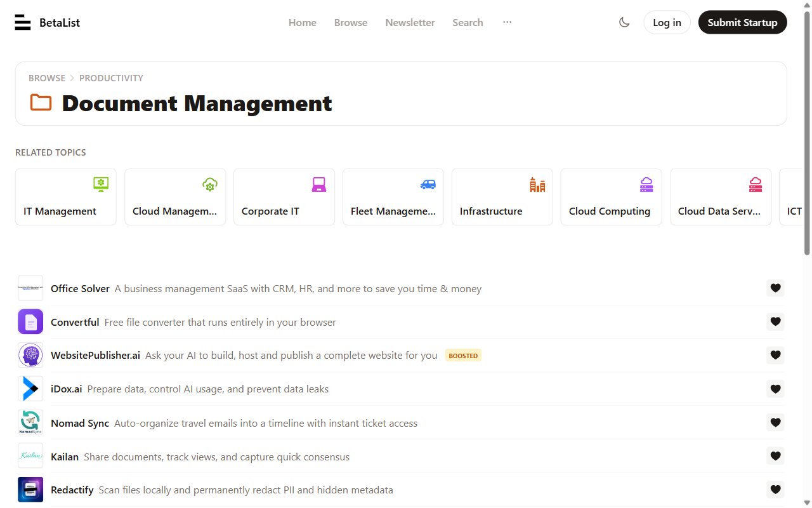Viewport: 812px width, 508px height.
Task: Open the IT Management topic card
Action: coord(66,197)
